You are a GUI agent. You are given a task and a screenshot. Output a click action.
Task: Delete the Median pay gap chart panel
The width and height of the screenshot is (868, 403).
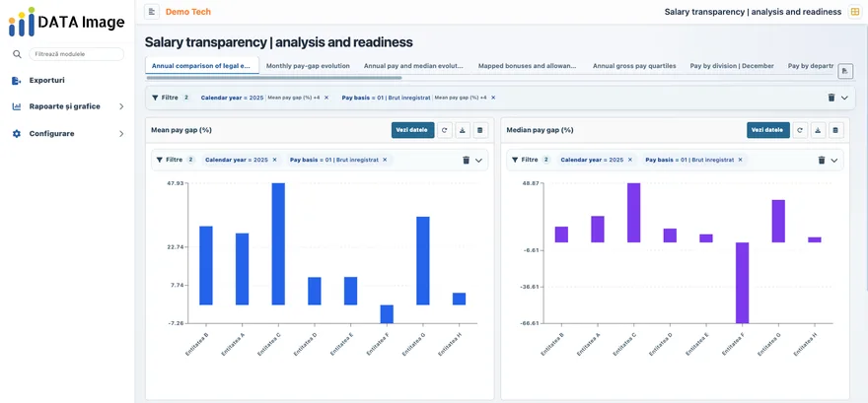[x=835, y=130]
